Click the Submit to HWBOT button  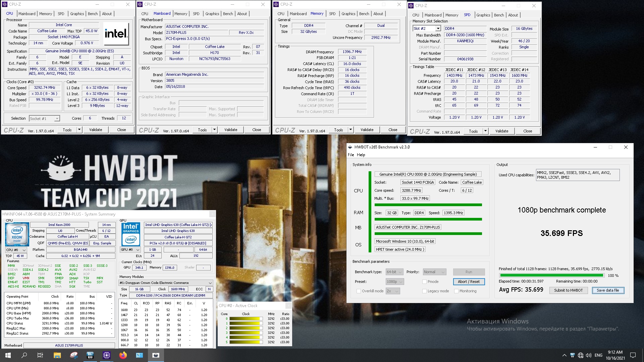[568, 290]
